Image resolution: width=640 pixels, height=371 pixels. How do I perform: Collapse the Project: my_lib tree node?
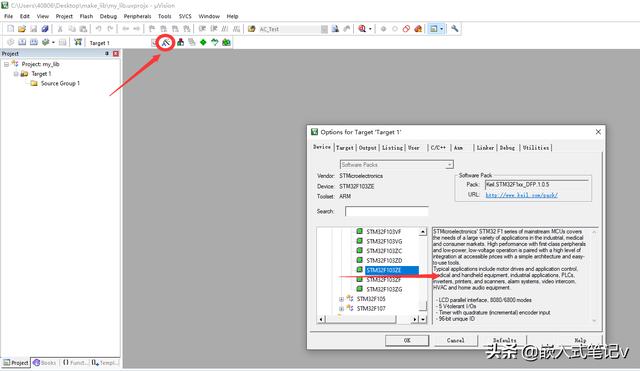point(7,64)
